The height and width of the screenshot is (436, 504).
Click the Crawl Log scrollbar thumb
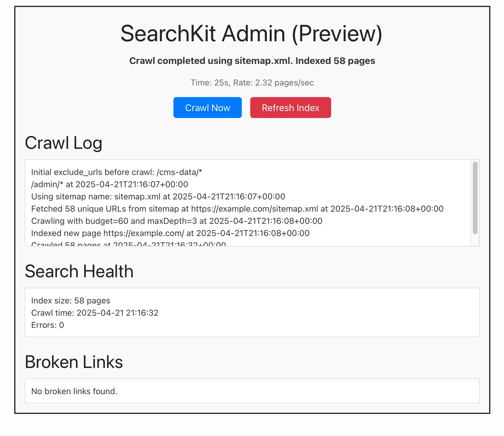pyautogui.click(x=475, y=198)
